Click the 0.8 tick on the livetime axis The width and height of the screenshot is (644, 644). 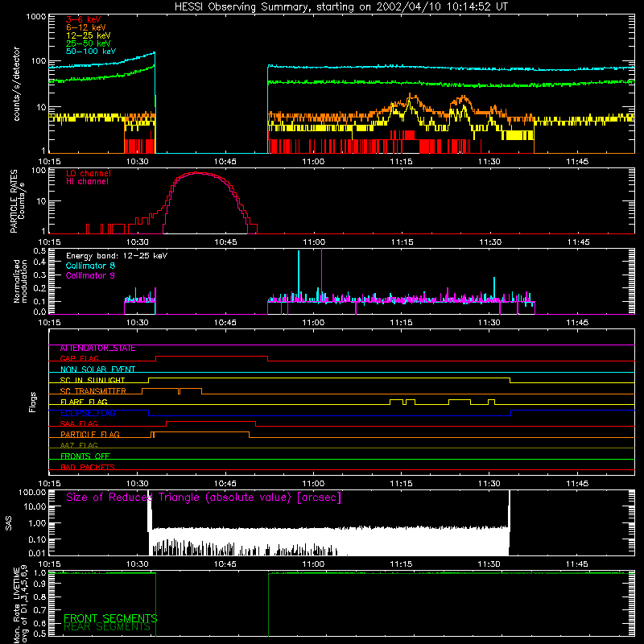pos(39,597)
